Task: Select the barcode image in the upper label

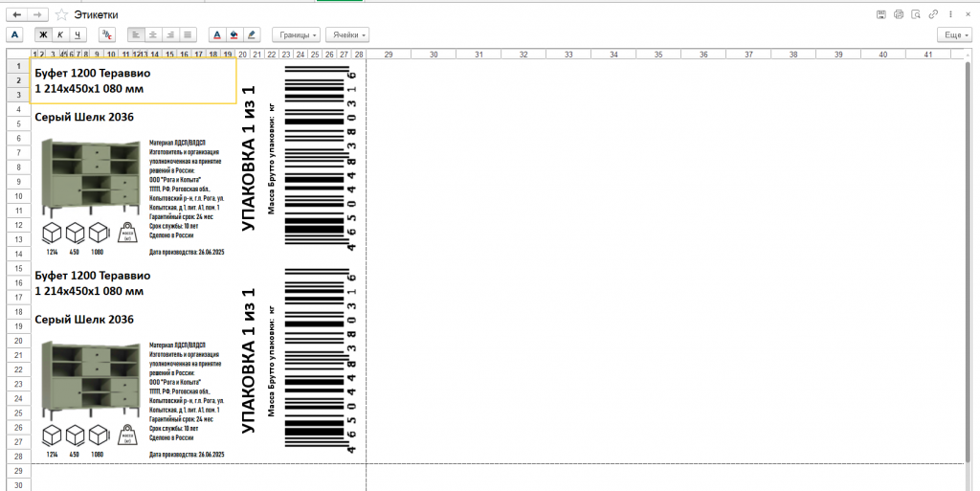Action: [x=321, y=157]
